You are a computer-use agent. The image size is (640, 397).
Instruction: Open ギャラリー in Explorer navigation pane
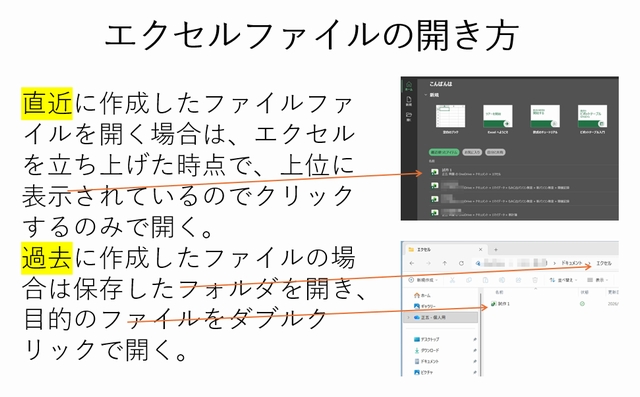(x=425, y=306)
